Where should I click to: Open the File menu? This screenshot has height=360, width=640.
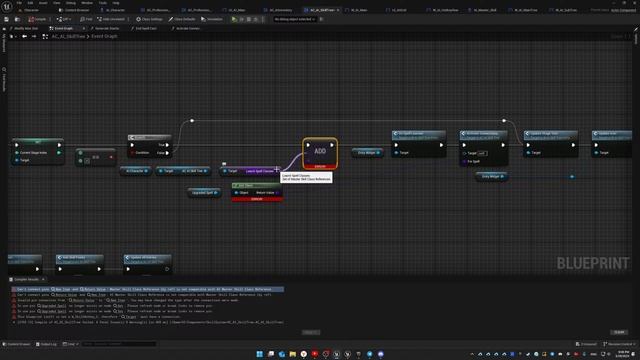tap(19, 3)
